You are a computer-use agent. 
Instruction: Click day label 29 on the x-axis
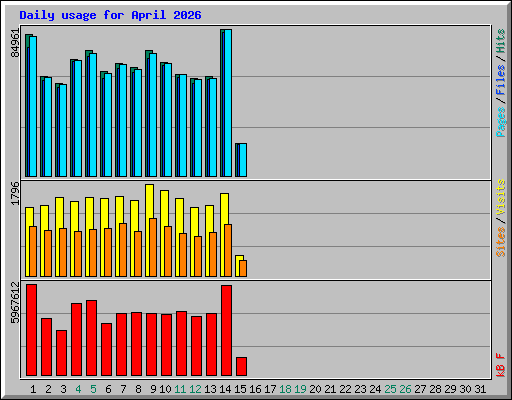point(450,389)
